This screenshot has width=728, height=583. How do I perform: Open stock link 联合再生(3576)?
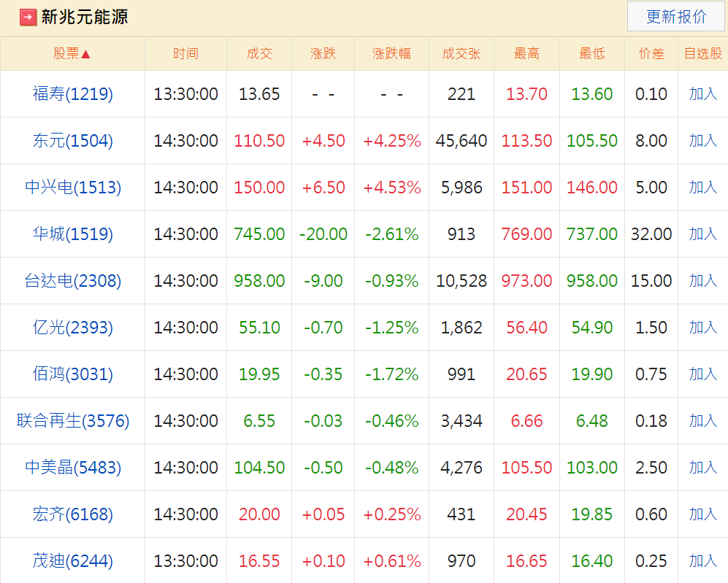(73, 421)
